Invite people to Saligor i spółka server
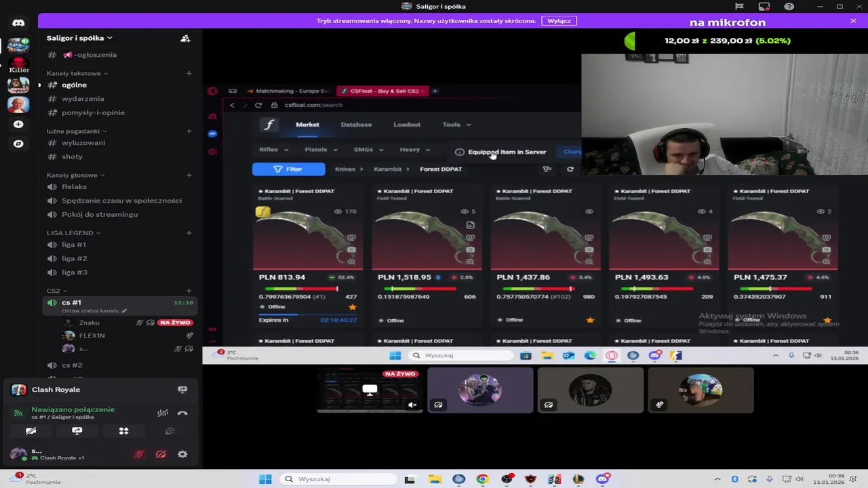Viewport: 868px width, 488px height. pos(185,39)
